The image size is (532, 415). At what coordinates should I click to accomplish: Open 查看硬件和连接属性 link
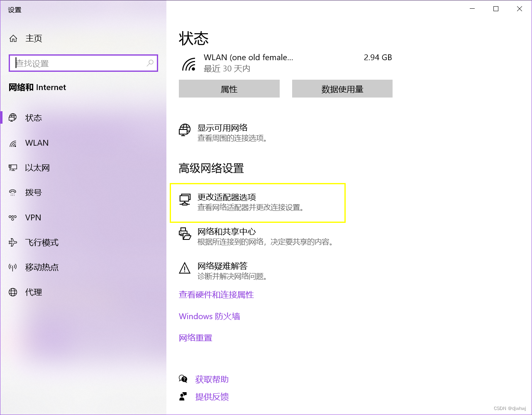click(216, 295)
